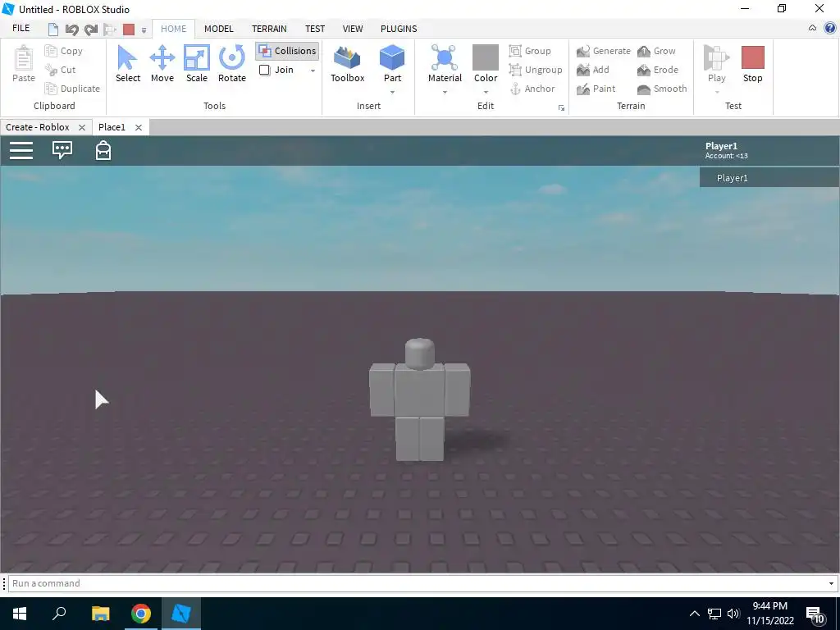
Task: Close the Create - Roblox tab
Action: pos(82,127)
